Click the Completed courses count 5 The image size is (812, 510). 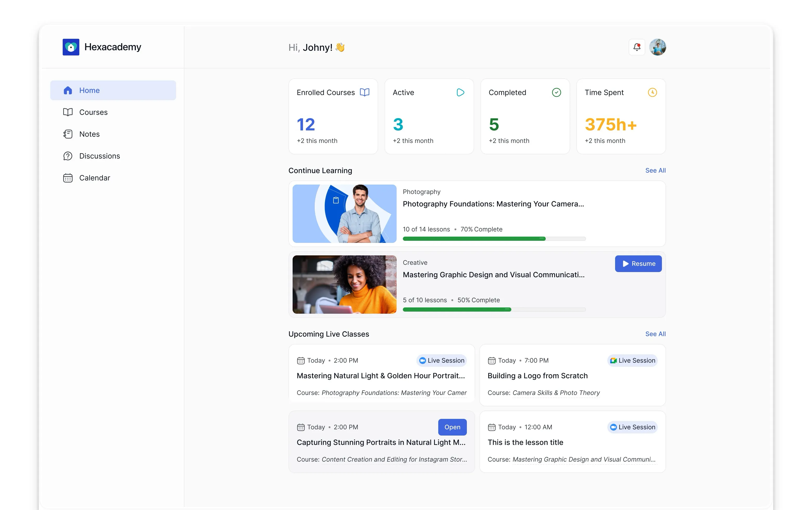(494, 125)
